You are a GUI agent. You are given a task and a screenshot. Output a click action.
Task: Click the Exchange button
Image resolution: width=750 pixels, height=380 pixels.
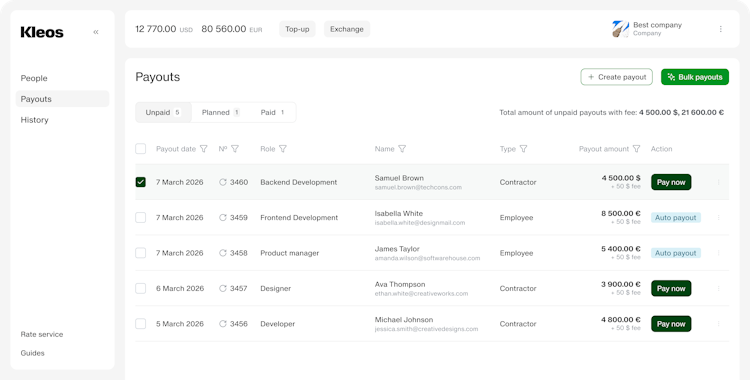pos(347,29)
